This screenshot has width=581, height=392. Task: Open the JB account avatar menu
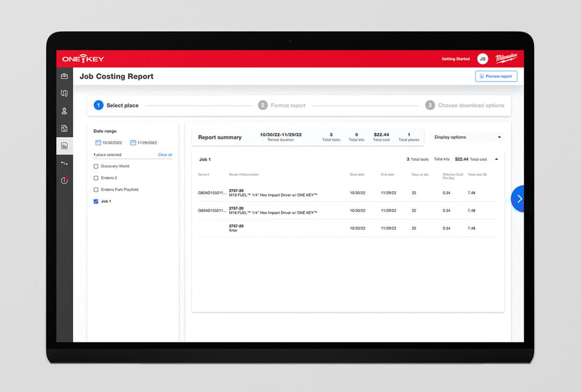coord(482,58)
